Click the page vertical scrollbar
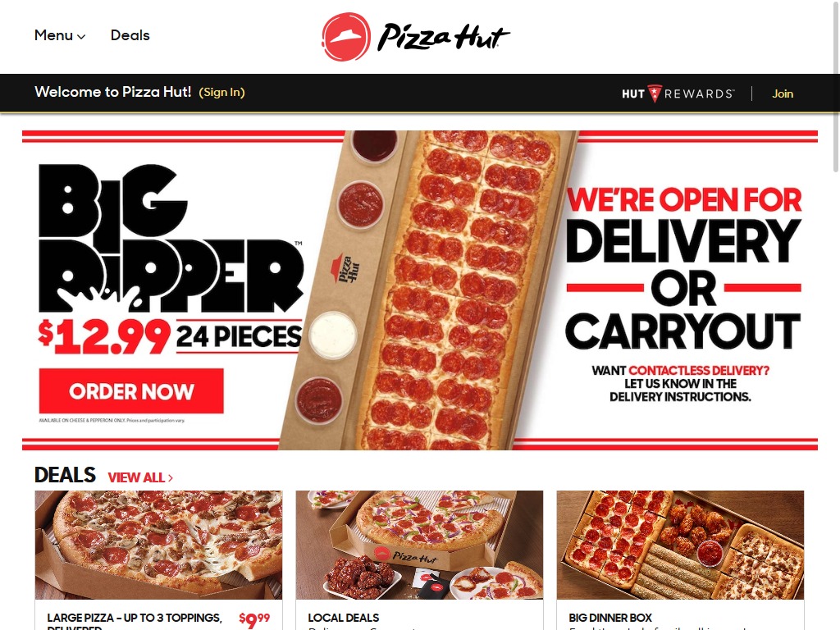Viewport: 840px width, 630px height. (x=836, y=315)
